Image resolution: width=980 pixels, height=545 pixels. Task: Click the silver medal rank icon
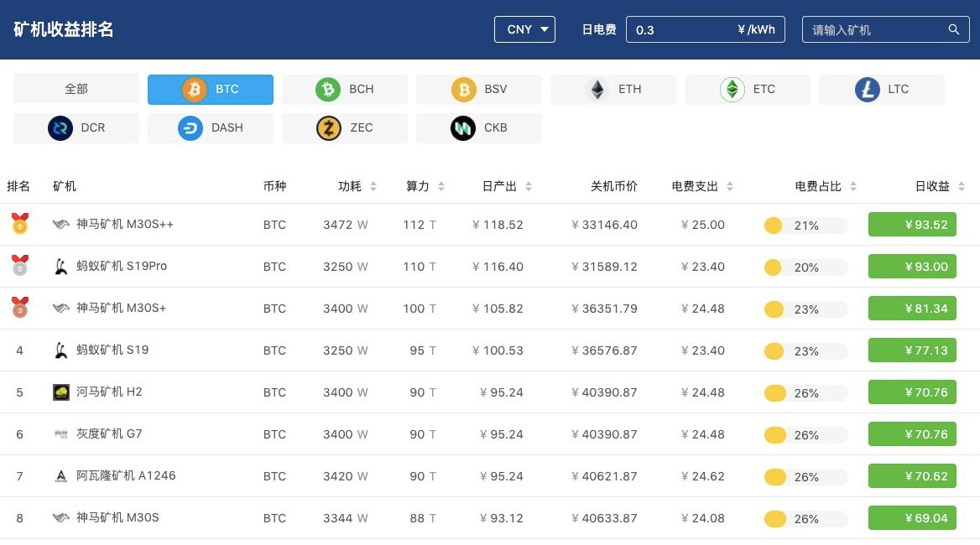(x=20, y=265)
